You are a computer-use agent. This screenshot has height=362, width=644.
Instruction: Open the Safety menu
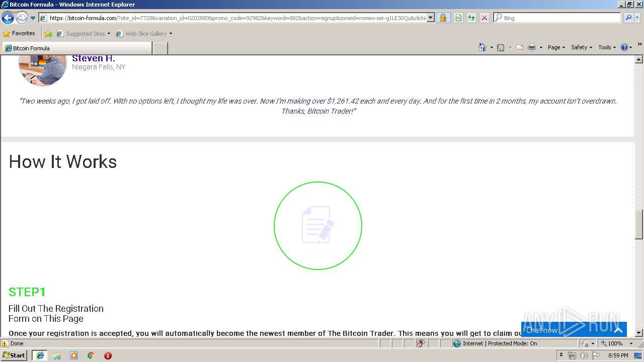point(581,47)
